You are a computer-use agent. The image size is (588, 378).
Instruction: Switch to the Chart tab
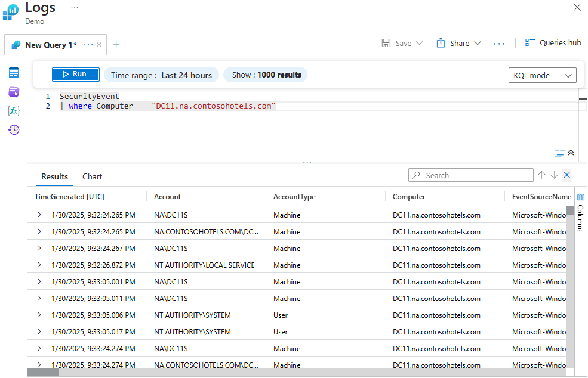(93, 176)
